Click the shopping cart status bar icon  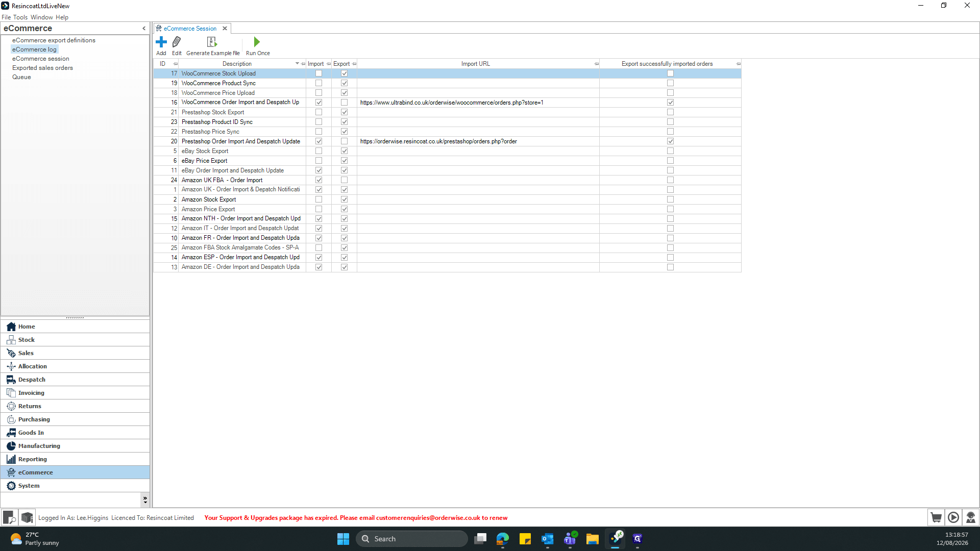(936, 517)
